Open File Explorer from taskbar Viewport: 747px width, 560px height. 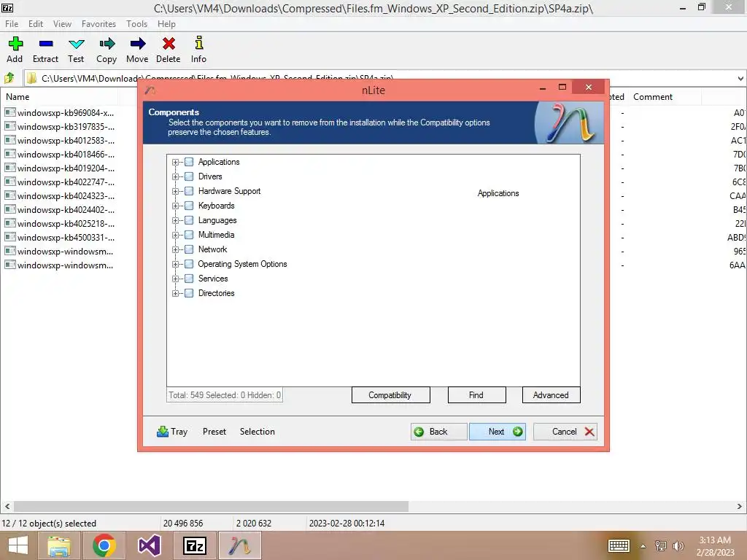59,545
